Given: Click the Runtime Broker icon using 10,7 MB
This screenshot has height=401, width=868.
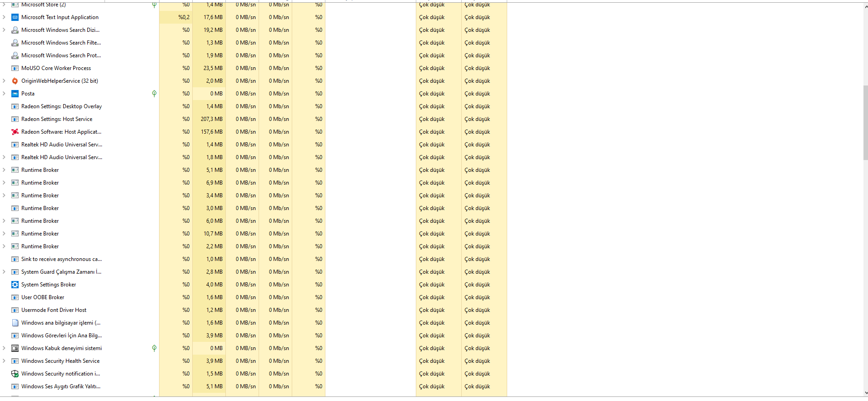Looking at the screenshot, I should coord(15,234).
